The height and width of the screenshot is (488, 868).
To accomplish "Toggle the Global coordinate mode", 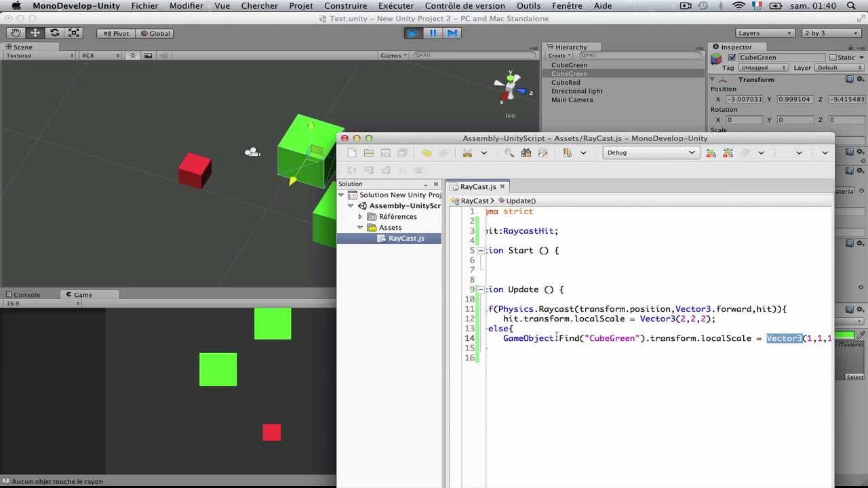I will pos(155,33).
